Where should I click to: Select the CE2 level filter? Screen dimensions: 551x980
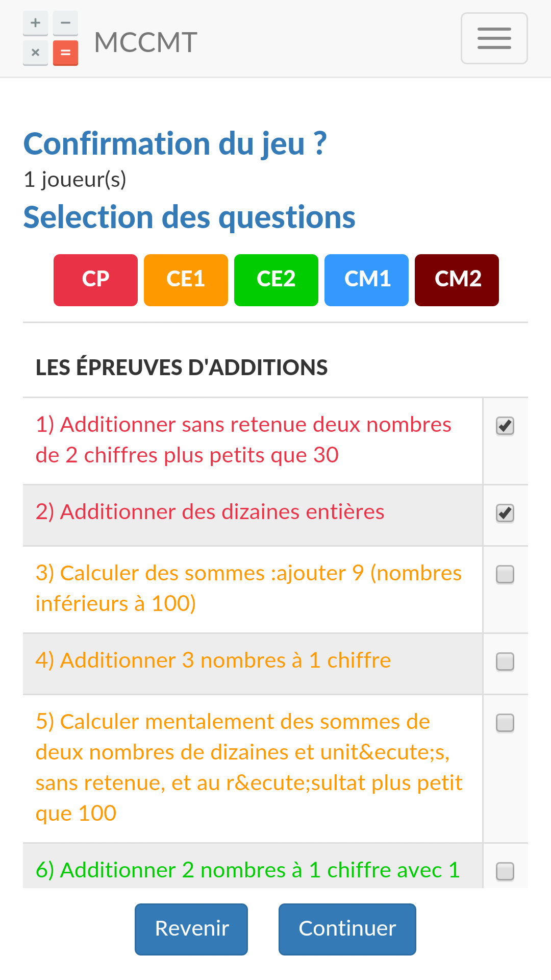pos(276,280)
